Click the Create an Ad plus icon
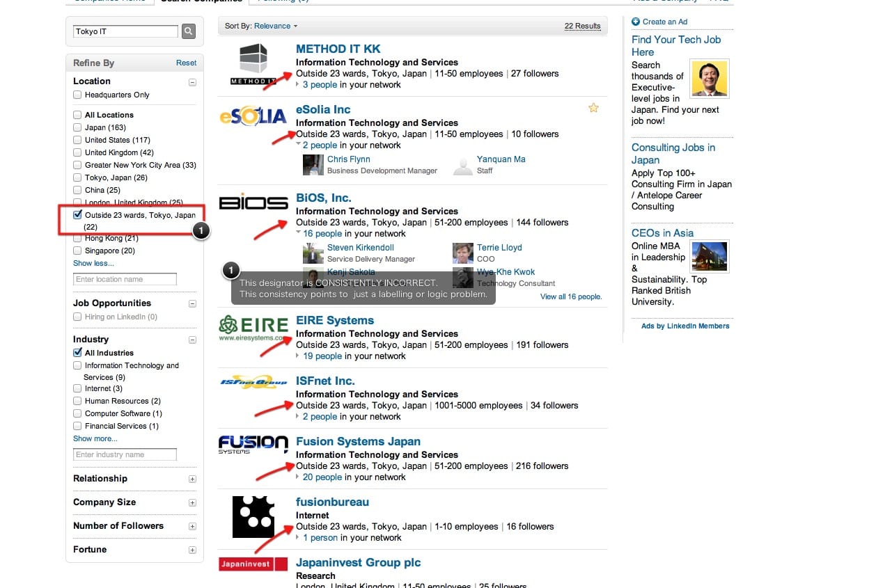 (636, 22)
